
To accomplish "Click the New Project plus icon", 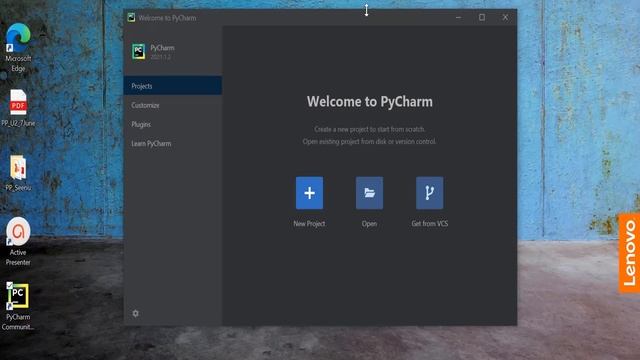I will (309, 193).
